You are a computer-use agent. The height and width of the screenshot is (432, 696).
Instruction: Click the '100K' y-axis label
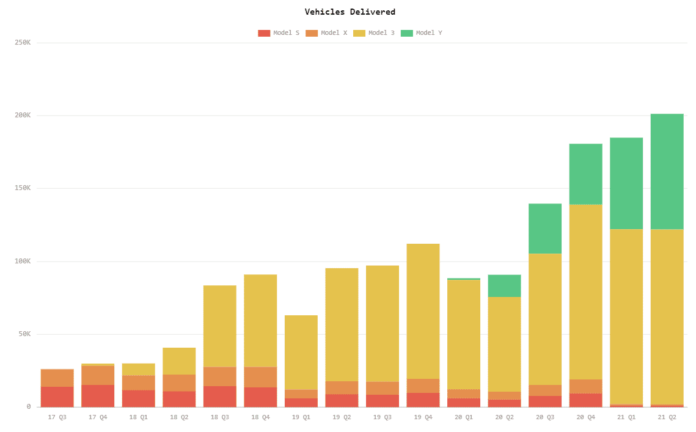coord(23,262)
